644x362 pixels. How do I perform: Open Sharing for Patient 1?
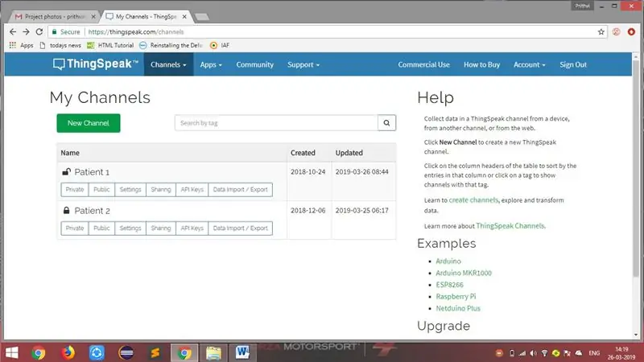160,190
